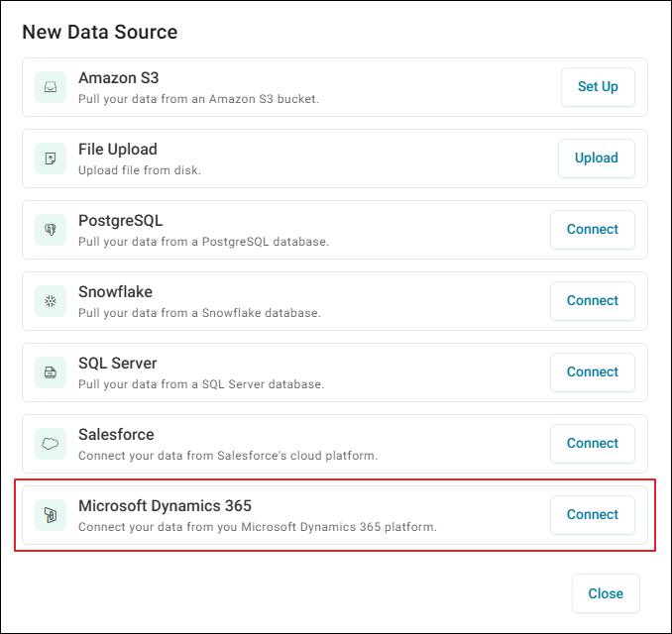
Task: Connect to Snowflake database
Action: [593, 301]
